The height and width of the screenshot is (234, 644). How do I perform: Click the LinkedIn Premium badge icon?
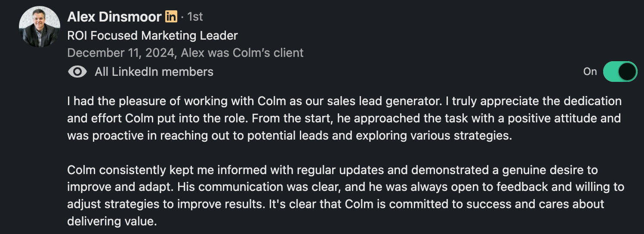[171, 17]
